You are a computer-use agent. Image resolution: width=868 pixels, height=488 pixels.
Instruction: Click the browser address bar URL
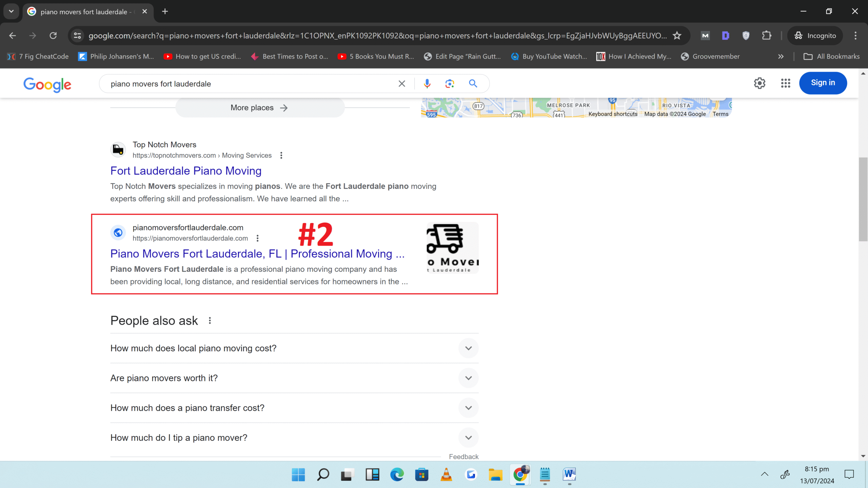point(377,36)
